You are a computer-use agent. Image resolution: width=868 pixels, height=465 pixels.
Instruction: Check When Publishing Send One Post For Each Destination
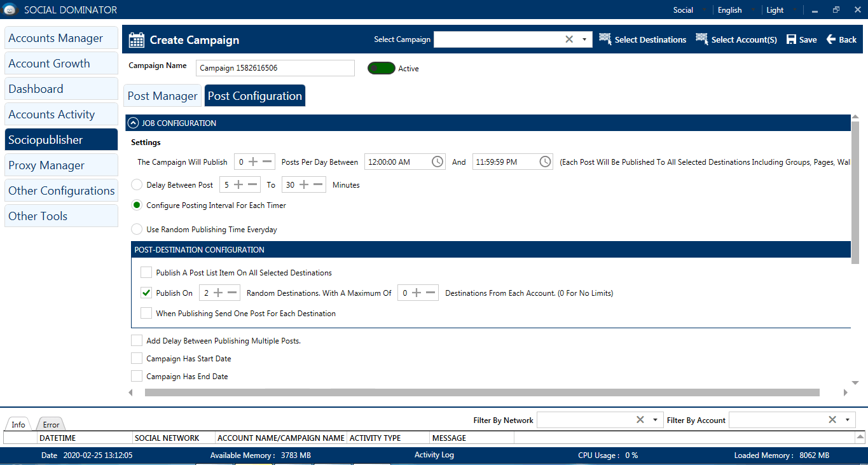click(x=146, y=314)
